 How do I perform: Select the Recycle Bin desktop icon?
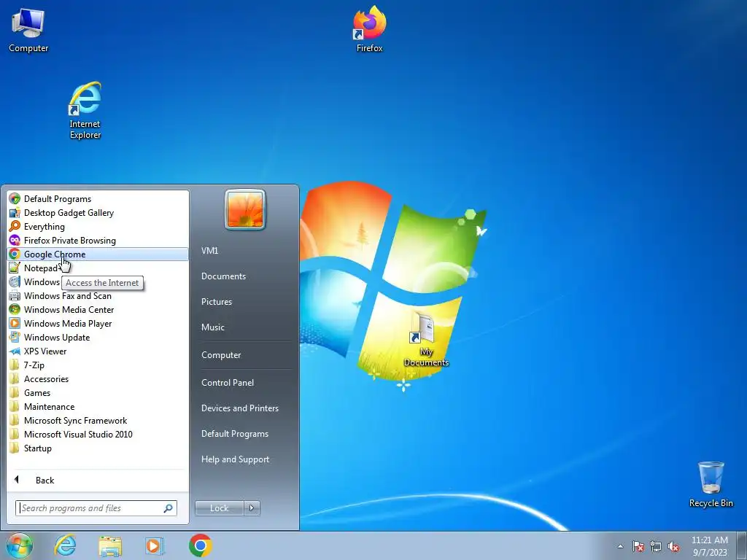(711, 484)
